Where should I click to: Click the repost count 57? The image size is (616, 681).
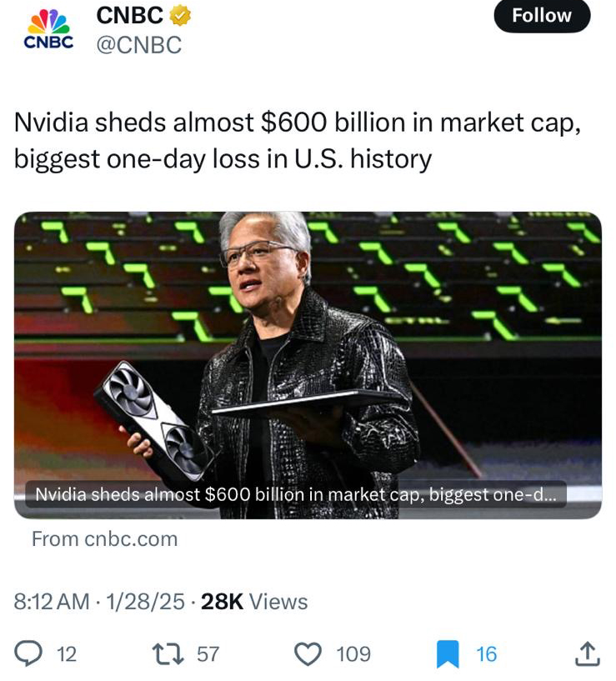pos(208,654)
